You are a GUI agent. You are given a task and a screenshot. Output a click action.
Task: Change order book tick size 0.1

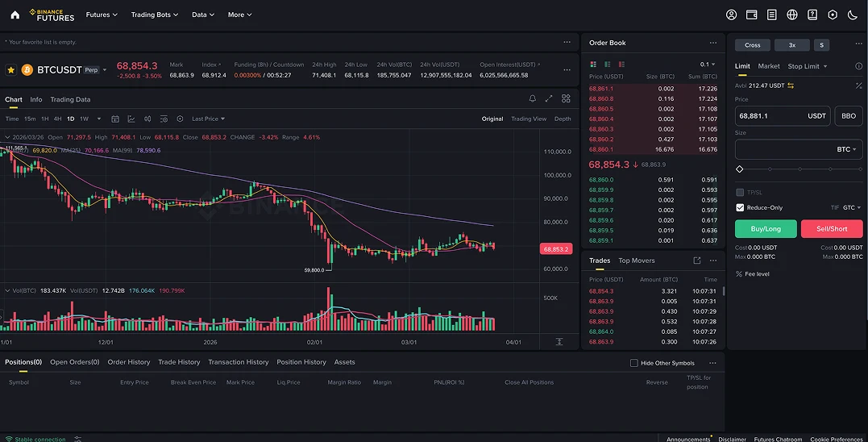click(708, 65)
